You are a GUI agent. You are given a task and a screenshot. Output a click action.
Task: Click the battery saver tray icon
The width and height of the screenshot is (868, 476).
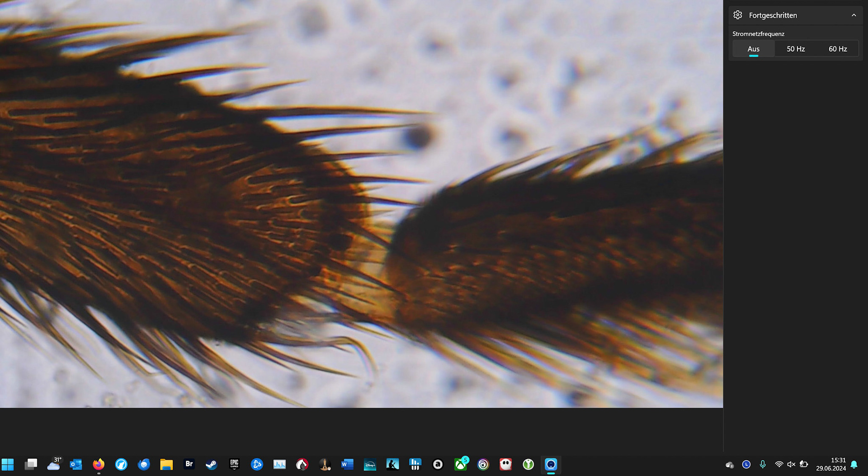tap(804, 464)
